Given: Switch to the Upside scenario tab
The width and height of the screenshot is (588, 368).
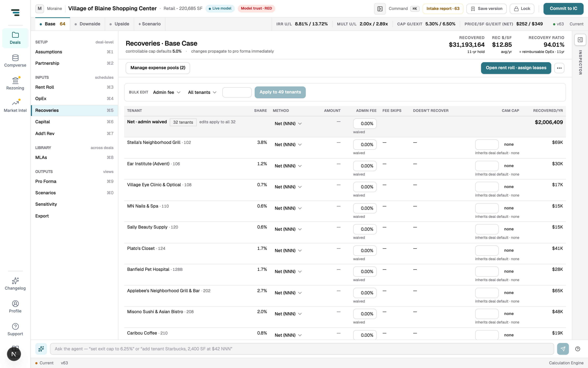Looking at the screenshot, I should [119, 24].
